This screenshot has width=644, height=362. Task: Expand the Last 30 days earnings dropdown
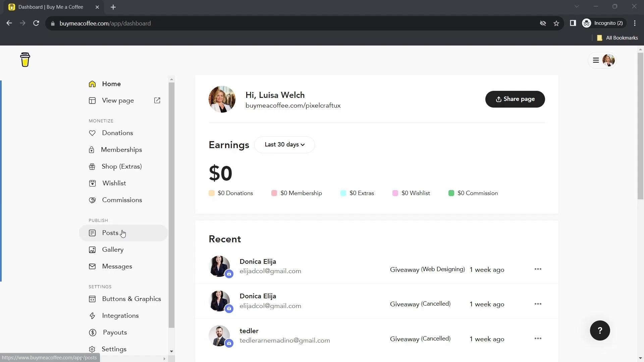pos(284,145)
